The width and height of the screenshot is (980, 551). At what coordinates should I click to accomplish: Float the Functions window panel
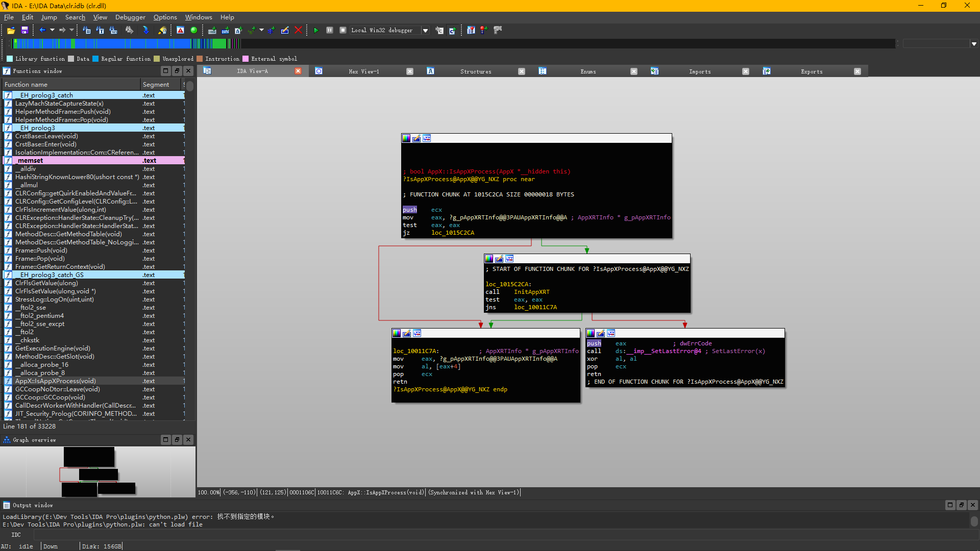point(177,71)
